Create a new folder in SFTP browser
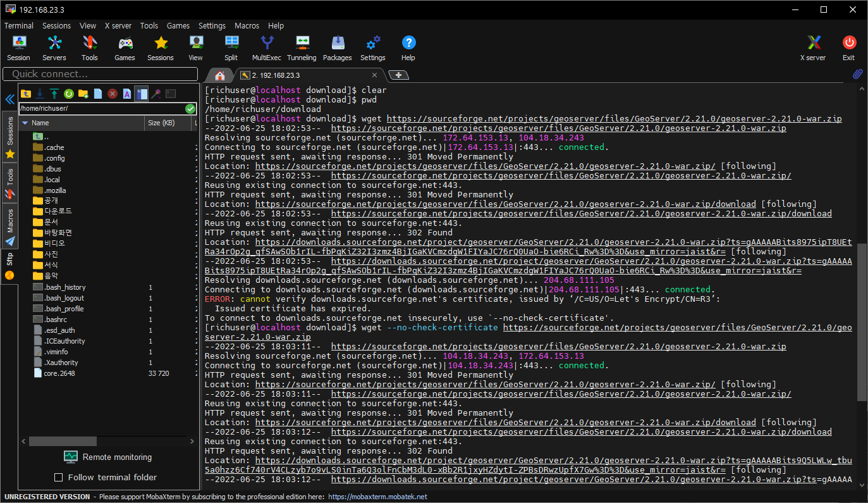Image resolution: width=868 pixels, height=503 pixels. coord(83,94)
